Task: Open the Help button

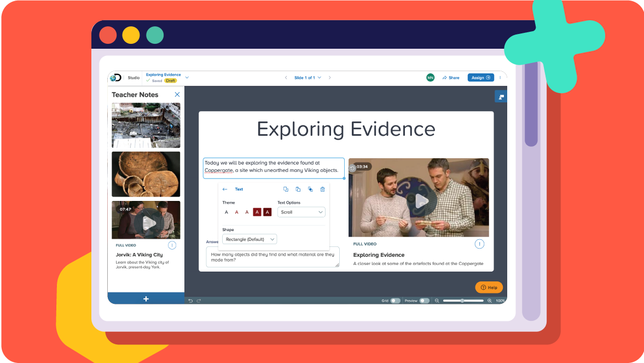Action: point(489,287)
